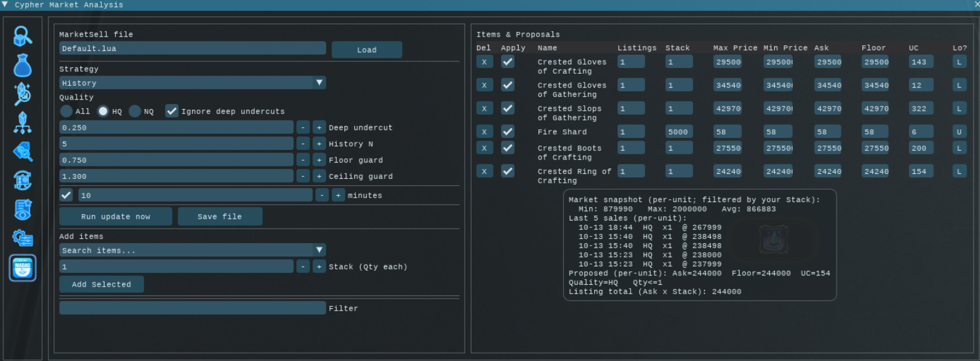Click the document with star sidebar icon
Image resolution: width=980 pixels, height=361 pixels.
(x=23, y=209)
